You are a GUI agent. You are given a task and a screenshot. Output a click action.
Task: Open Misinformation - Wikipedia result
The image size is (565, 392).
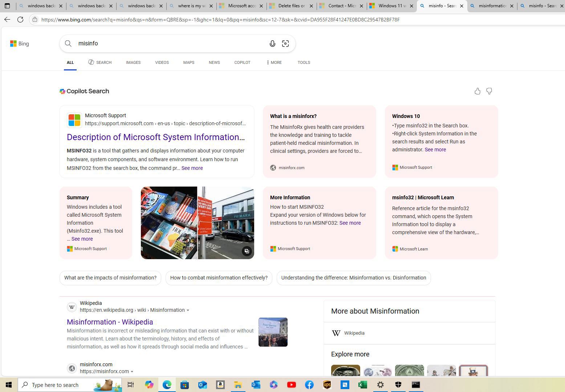click(110, 322)
